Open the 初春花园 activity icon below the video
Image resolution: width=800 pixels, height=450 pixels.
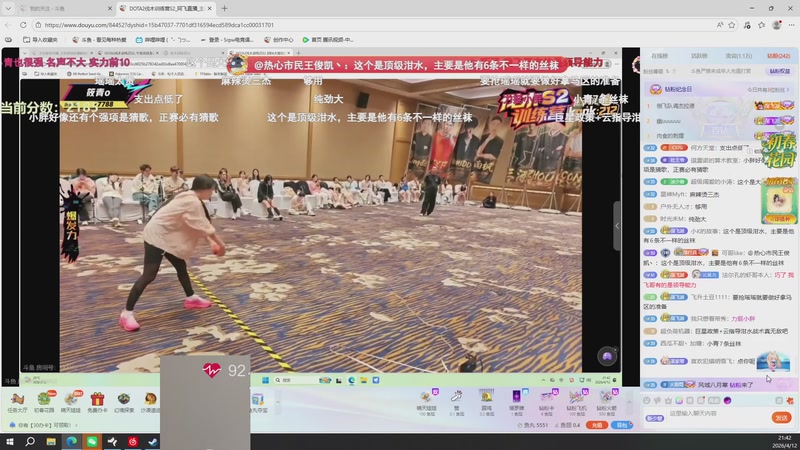[44, 403]
